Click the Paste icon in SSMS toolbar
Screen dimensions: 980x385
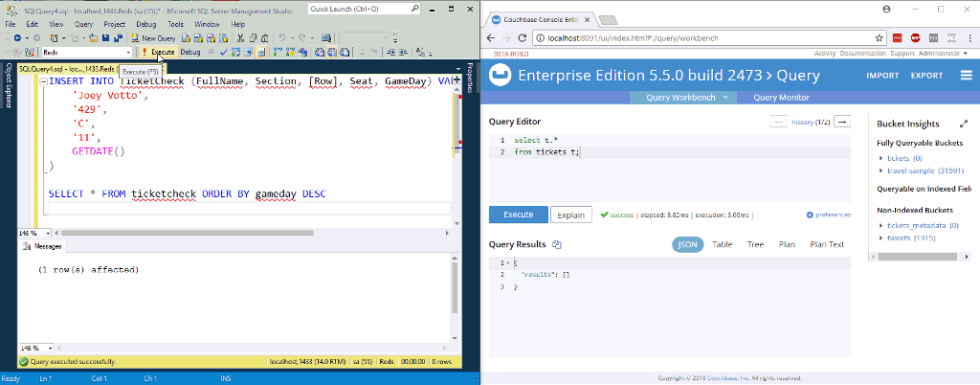coord(264,38)
